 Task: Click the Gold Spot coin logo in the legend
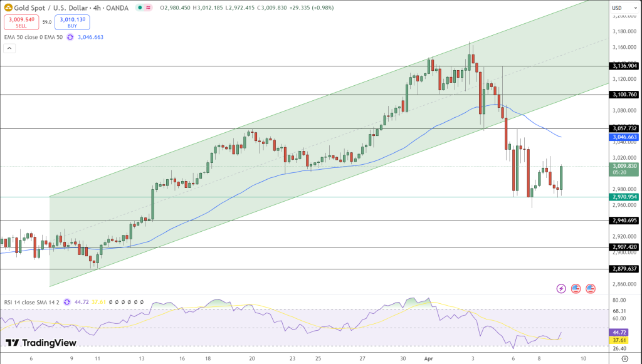9,8
